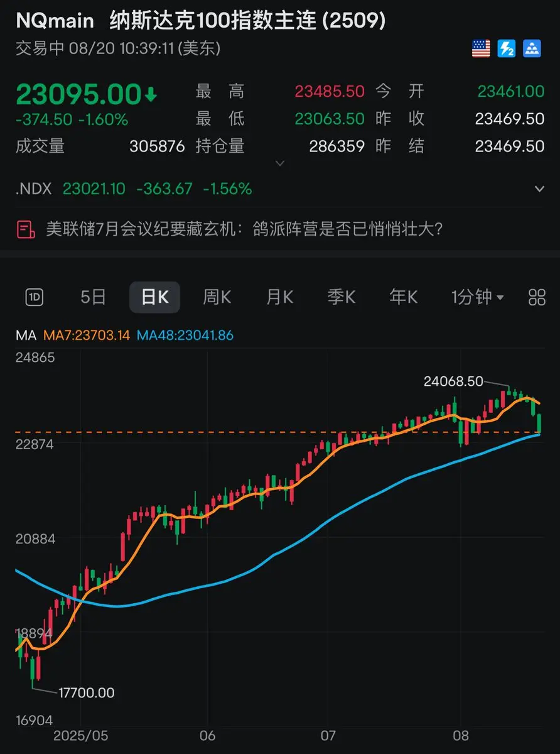
Task: Tap the US flag market icon
Action: pos(481,48)
